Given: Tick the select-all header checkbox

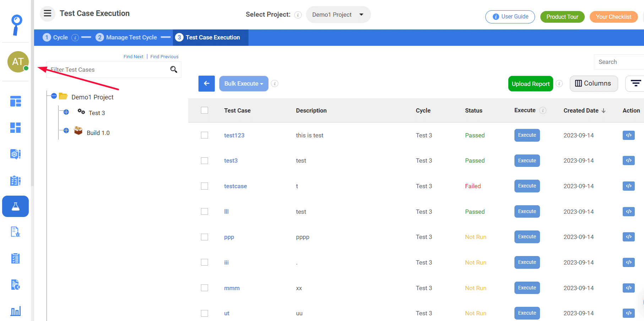Looking at the screenshot, I should pos(204,110).
